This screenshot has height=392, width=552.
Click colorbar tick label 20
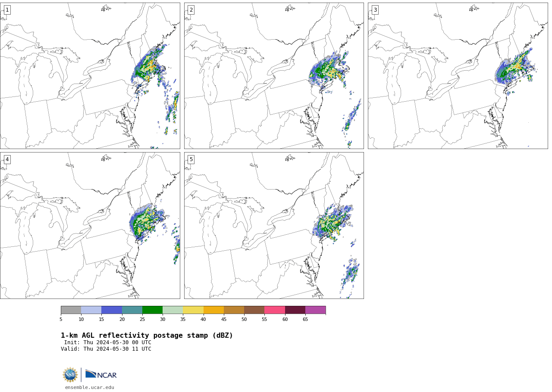point(122,319)
